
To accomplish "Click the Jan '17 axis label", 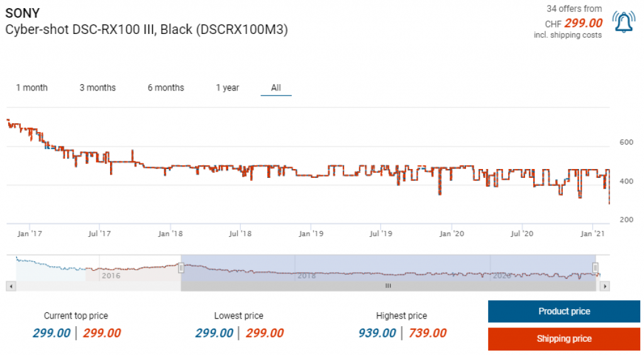I will [30, 234].
